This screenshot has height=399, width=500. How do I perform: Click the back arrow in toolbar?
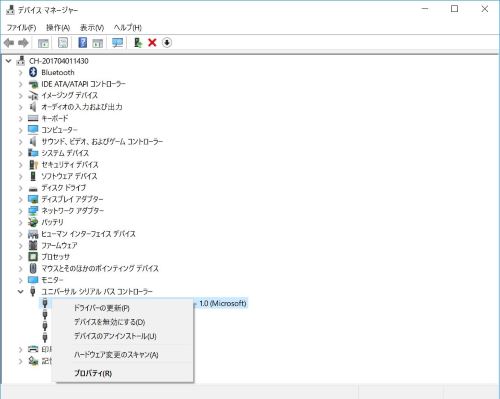tap(9, 43)
